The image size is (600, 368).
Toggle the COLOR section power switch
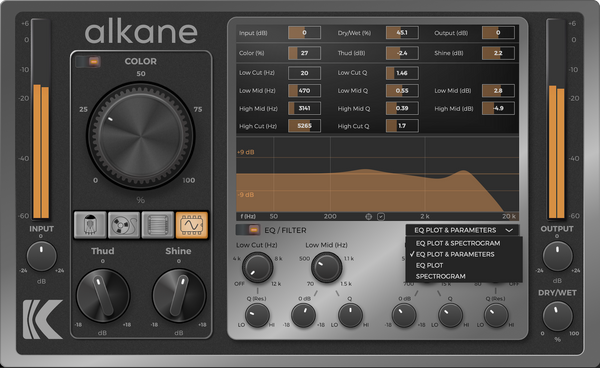point(88,61)
